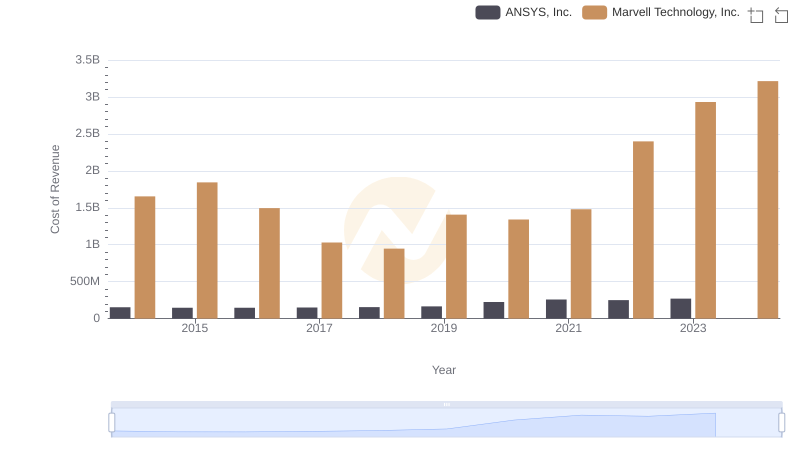
Task: Click the ANSYS 2014 bar
Action: (120, 313)
